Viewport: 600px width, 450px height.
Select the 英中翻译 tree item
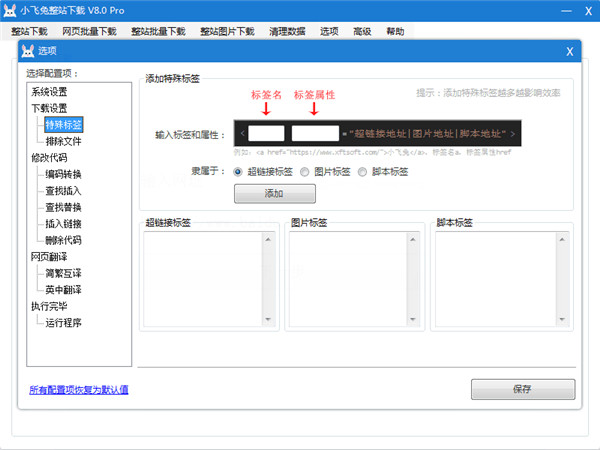coord(64,290)
